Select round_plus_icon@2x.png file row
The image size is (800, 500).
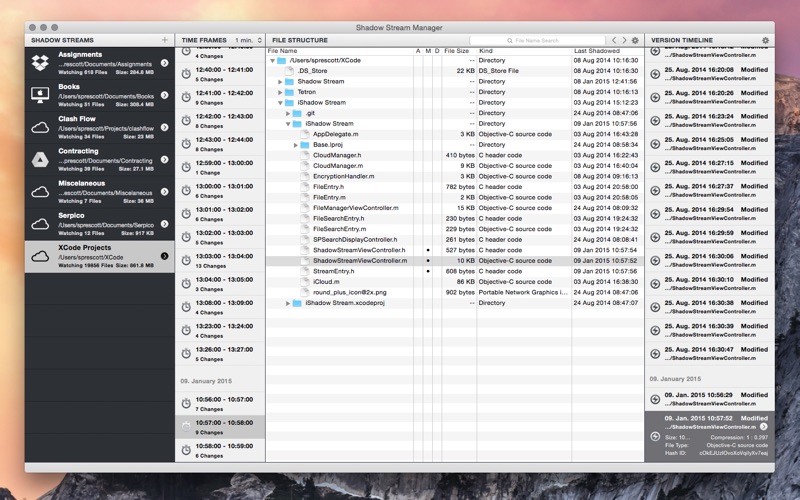coord(455,292)
